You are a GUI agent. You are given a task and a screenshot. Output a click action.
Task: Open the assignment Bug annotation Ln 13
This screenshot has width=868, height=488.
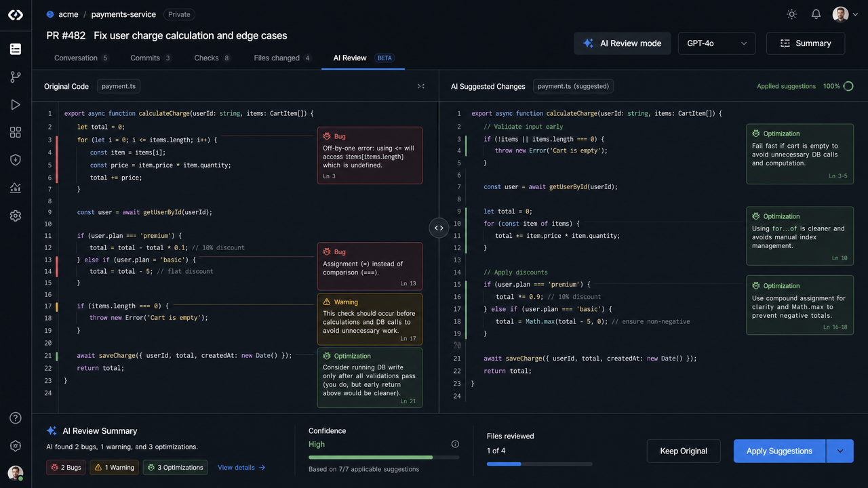[370, 267]
